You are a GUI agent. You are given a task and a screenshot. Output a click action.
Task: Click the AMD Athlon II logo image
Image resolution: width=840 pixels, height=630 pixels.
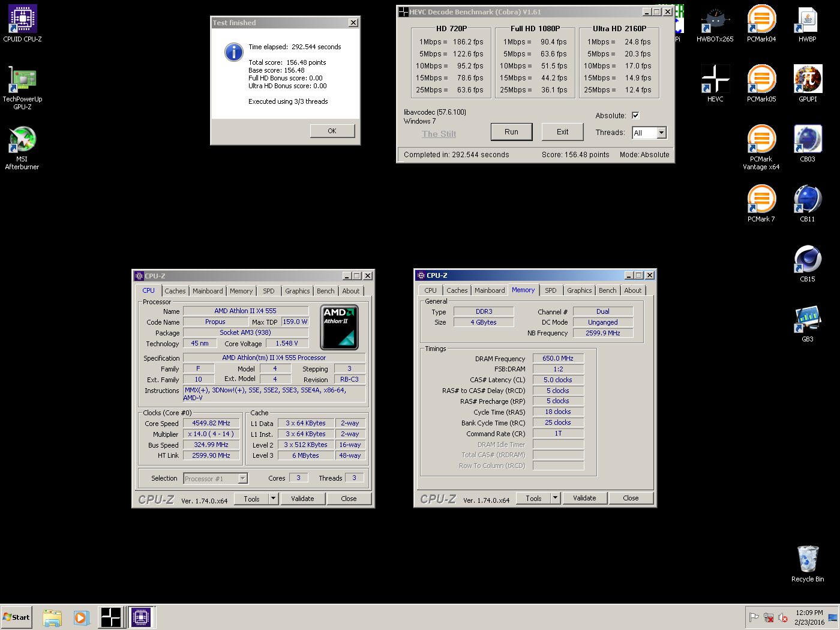tap(339, 327)
